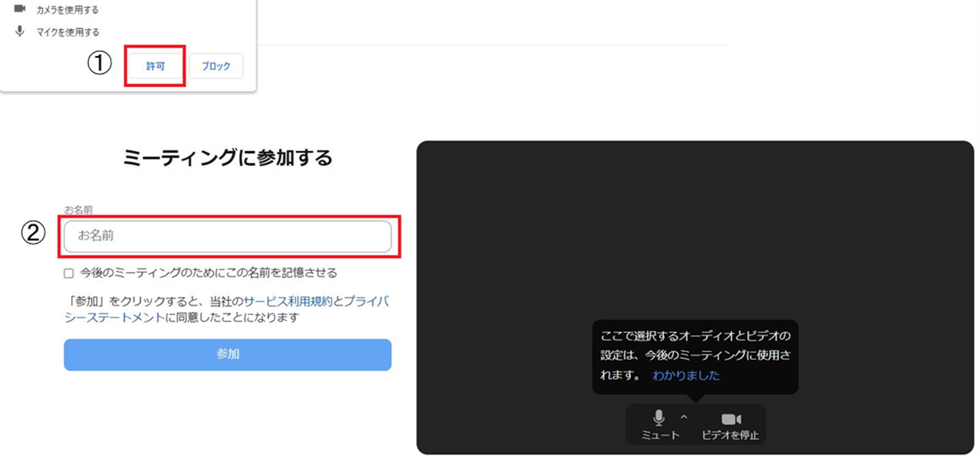Click into the お名前 name input field
The height and width of the screenshot is (463, 980).
tap(227, 236)
